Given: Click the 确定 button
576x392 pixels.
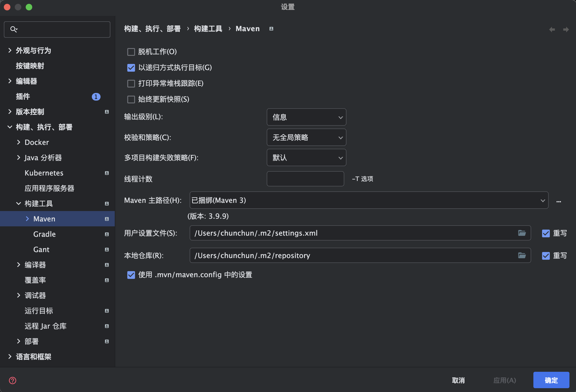Looking at the screenshot, I should [x=551, y=380].
